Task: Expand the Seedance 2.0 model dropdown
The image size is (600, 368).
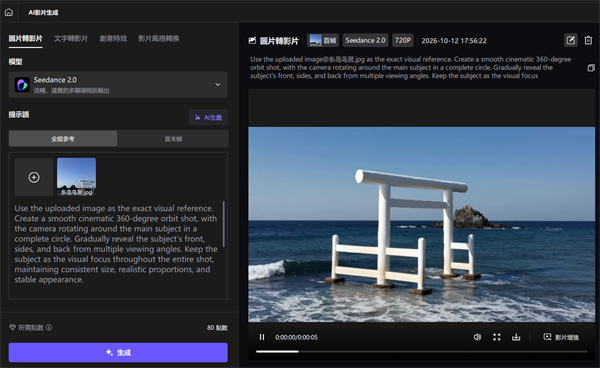Action: [x=118, y=85]
